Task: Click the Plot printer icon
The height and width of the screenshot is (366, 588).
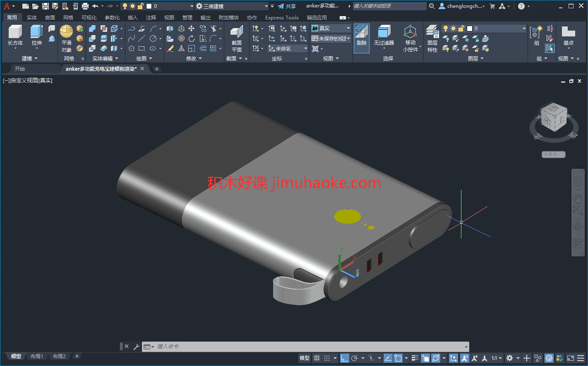Action: 85,6
